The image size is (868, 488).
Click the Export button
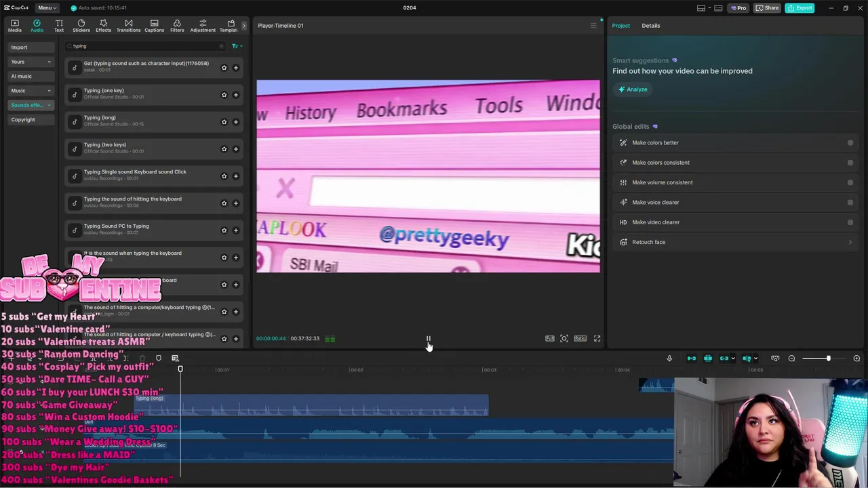tap(800, 8)
